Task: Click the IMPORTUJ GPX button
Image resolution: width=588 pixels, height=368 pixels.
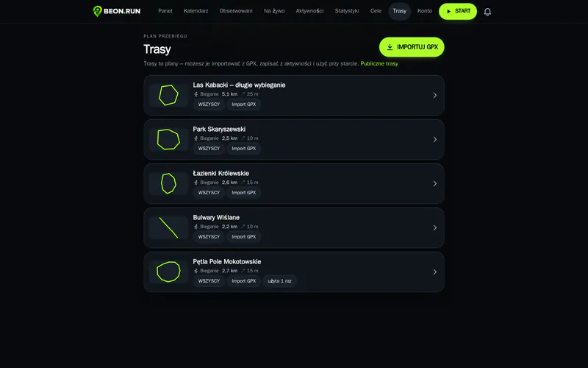Action: click(x=412, y=47)
